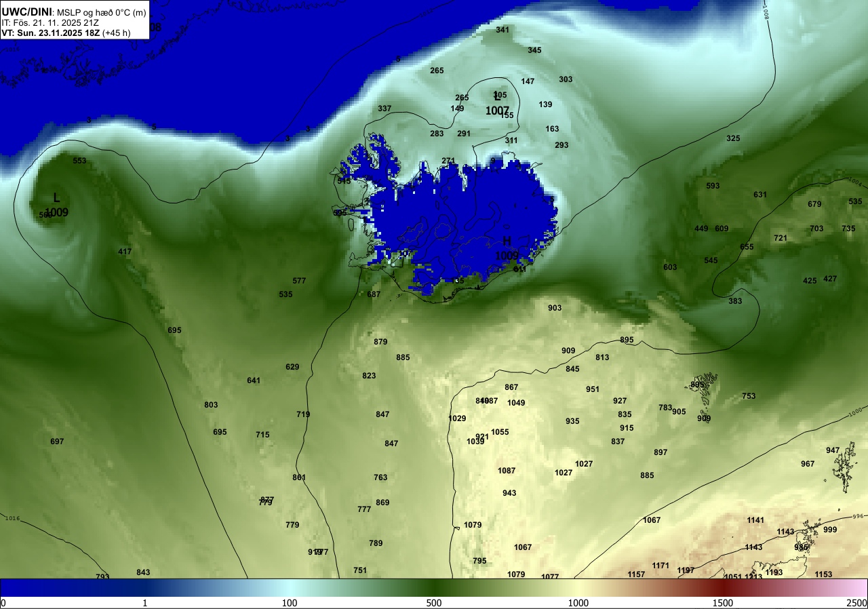
Task: Click the height value 345
Action: coord(534,50)
